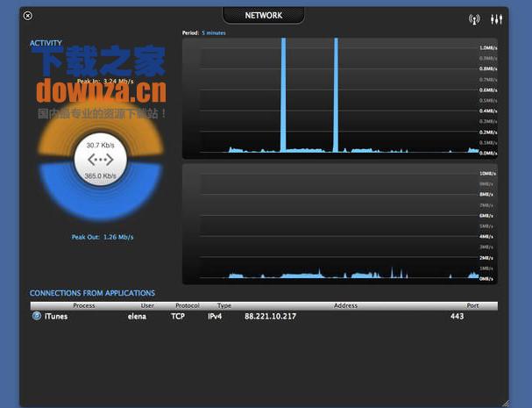Close the Network panel with X icon
The width and height of the screenshot is (532, 408).
tap(28, 16)
